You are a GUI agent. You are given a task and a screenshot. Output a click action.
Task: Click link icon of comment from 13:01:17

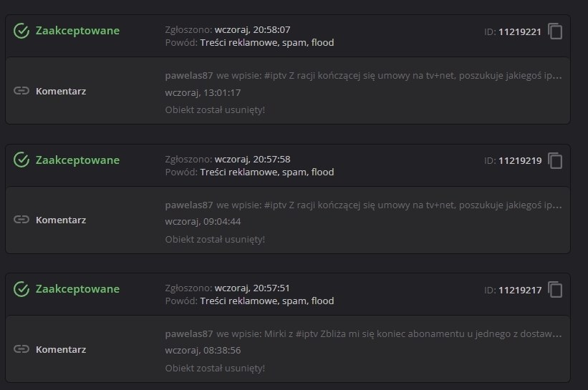(x=21, y=91)
